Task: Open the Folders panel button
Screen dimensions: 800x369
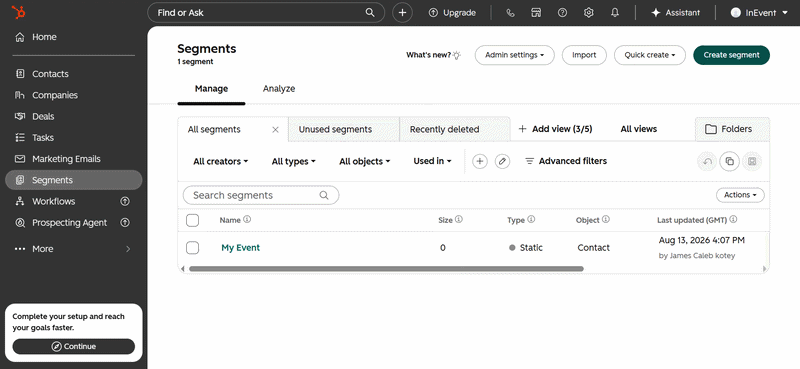Action: coord(732,129)
